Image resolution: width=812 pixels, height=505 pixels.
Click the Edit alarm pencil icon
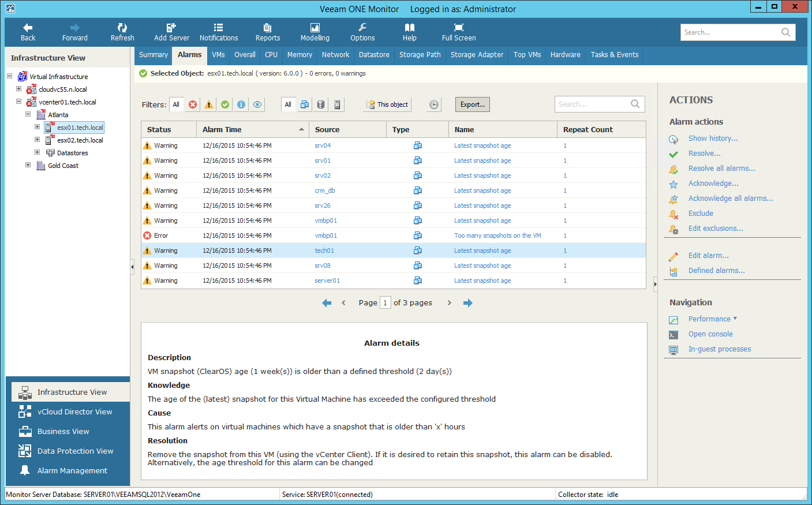673,256
